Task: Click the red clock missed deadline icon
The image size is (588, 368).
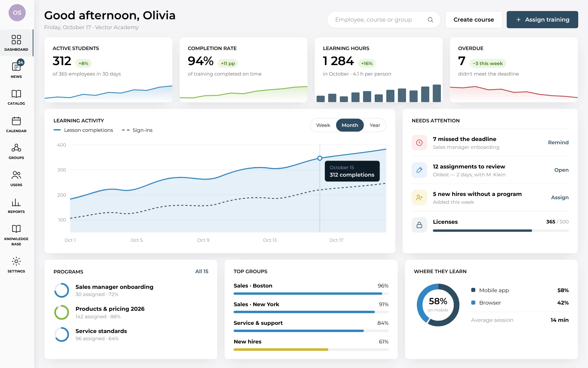Action: click(x=419, y=143)
